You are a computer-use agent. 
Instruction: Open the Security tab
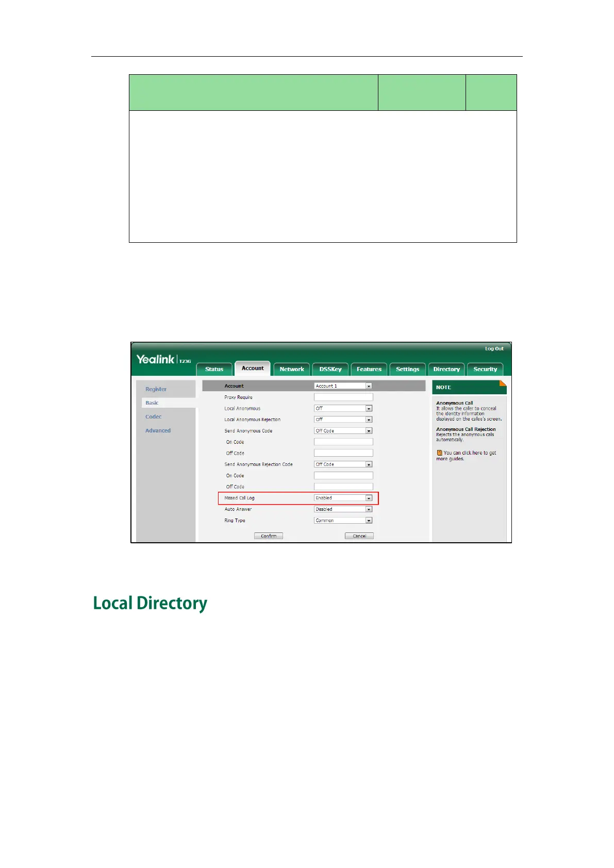pyautogui.click(x=485, y=369)
